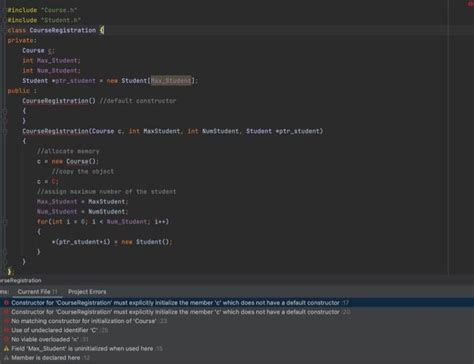Open the second "must explicitly initialize" error entry
The image size is (474, 364).
pyautogui.click(x=175, y=312)
